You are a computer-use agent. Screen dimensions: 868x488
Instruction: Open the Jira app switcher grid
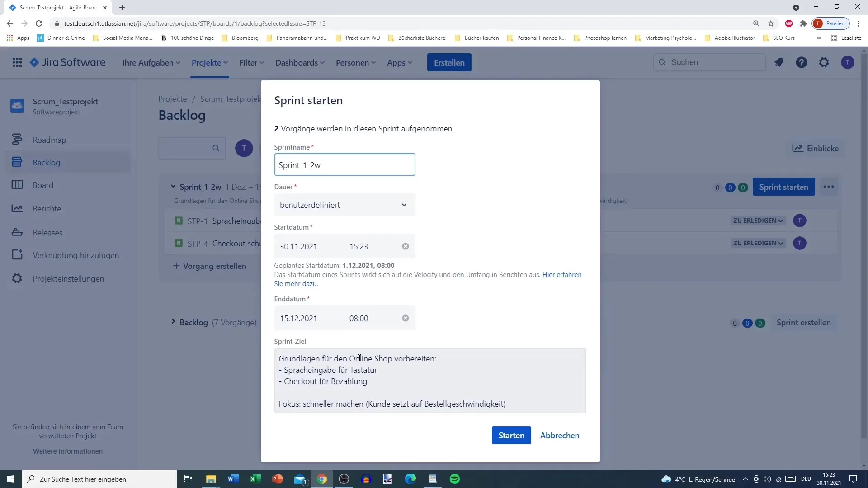17,62
